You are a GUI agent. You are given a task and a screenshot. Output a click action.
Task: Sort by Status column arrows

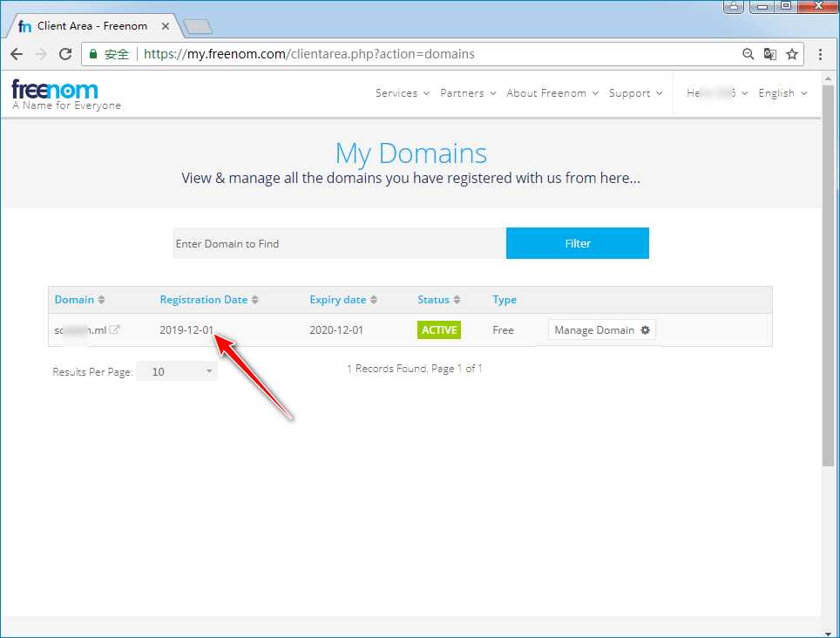(457, 300)
